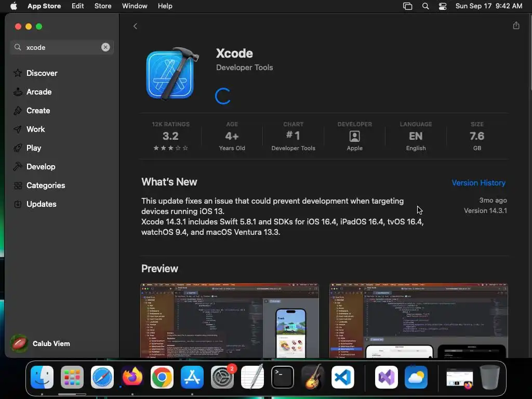Open the Window menu

click(x=135, y=6)
